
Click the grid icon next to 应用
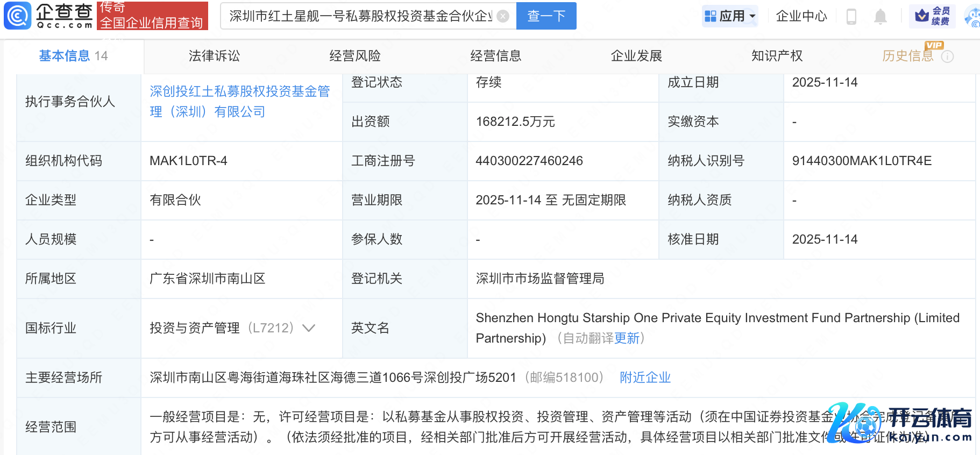[711, 16]
